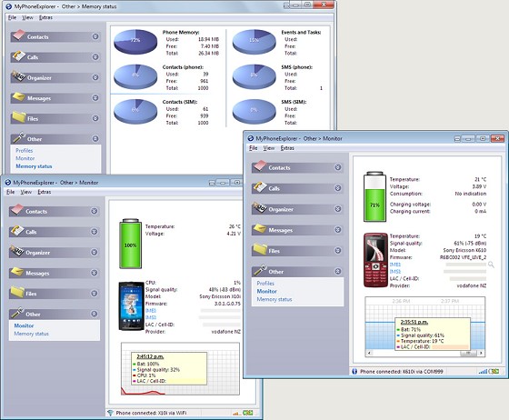Click Messages envelope icon in Memory status window

pos(18,96)
